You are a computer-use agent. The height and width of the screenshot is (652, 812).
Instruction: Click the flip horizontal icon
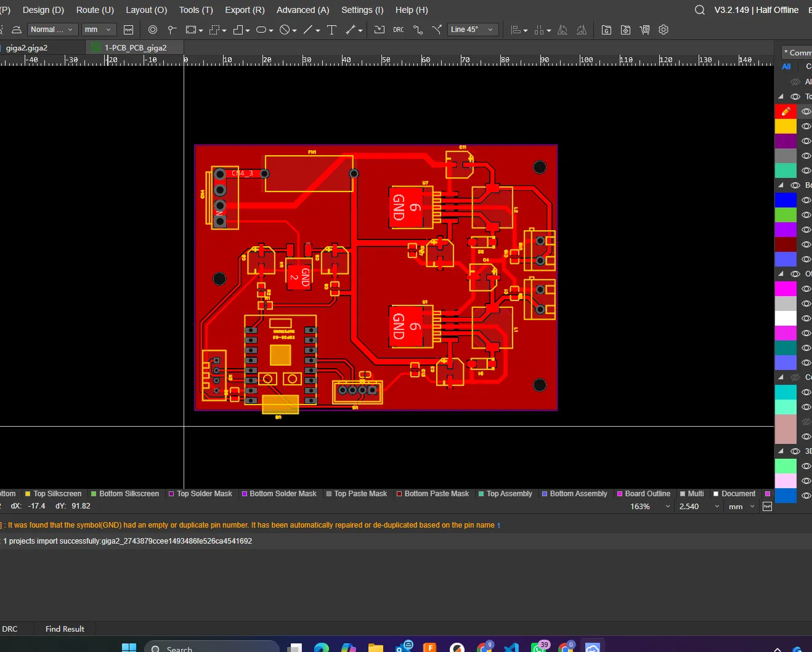(562, 30)
